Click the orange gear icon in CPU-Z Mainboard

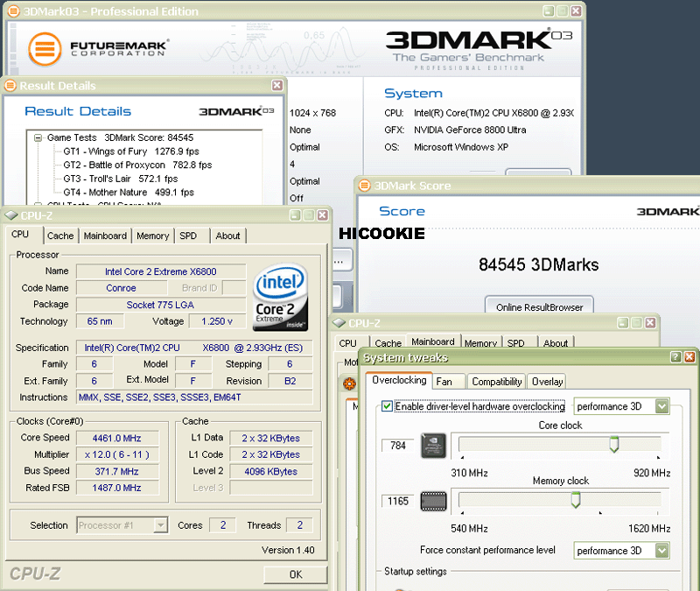pyautogui.click(x=350, y=383)
